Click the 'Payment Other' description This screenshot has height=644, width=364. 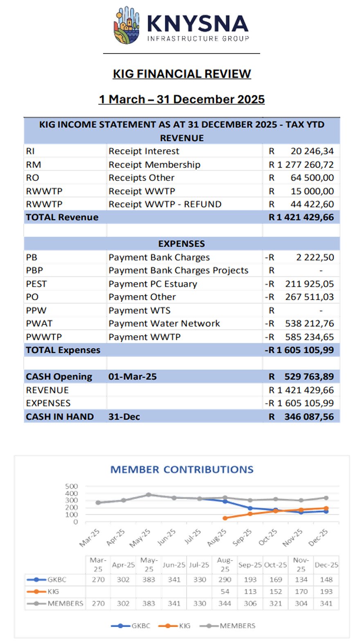click(x=142, y=297)
